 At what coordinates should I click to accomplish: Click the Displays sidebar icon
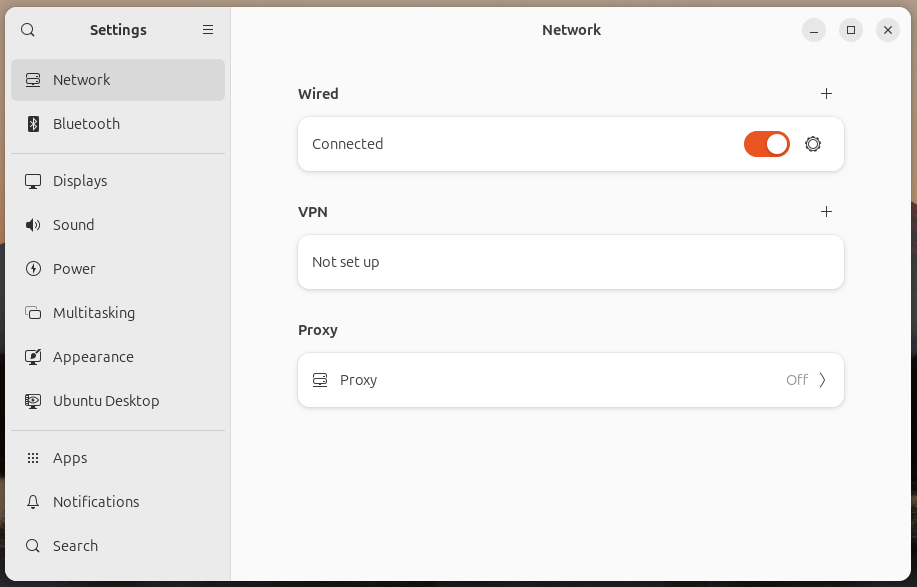point(32,181)
